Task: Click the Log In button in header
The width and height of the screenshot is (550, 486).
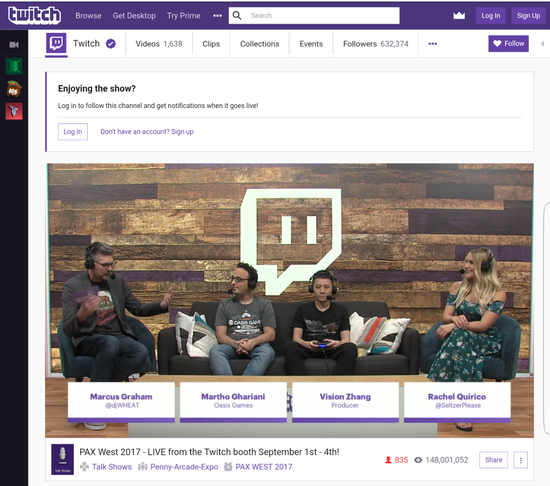Action: point(491,16)
